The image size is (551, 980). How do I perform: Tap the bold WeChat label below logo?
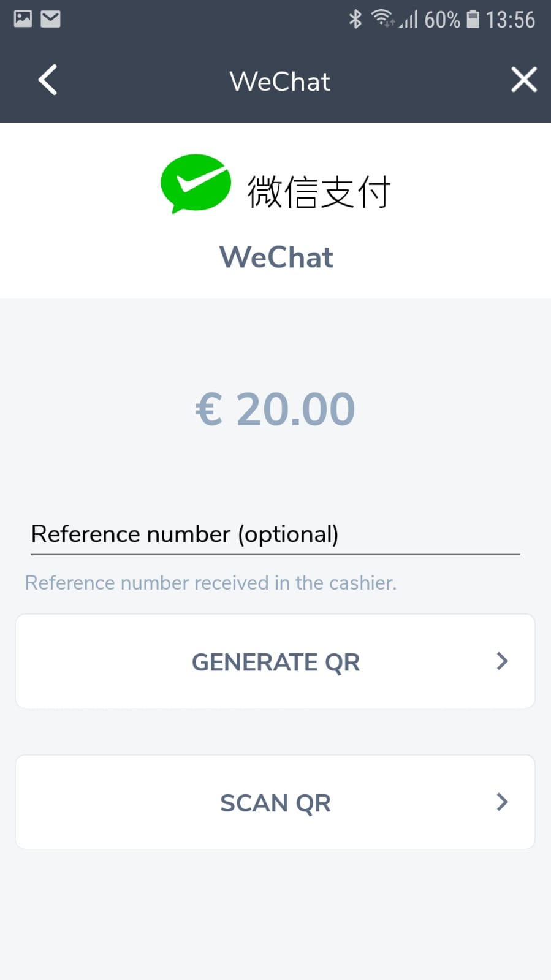(276, 257)
